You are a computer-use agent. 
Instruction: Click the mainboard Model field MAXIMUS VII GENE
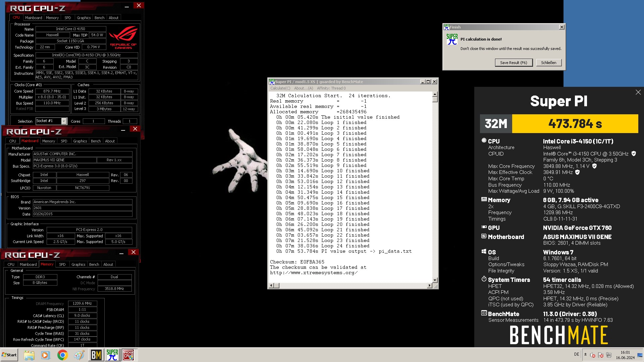64,160
